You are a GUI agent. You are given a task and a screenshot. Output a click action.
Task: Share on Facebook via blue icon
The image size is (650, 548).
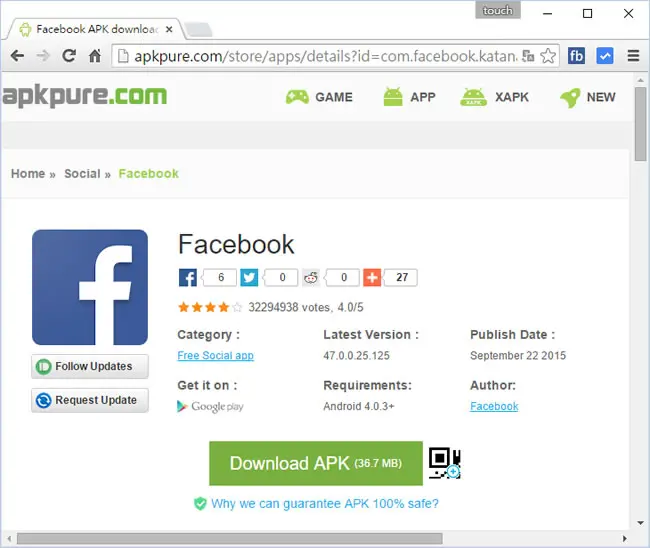(187, 277)
